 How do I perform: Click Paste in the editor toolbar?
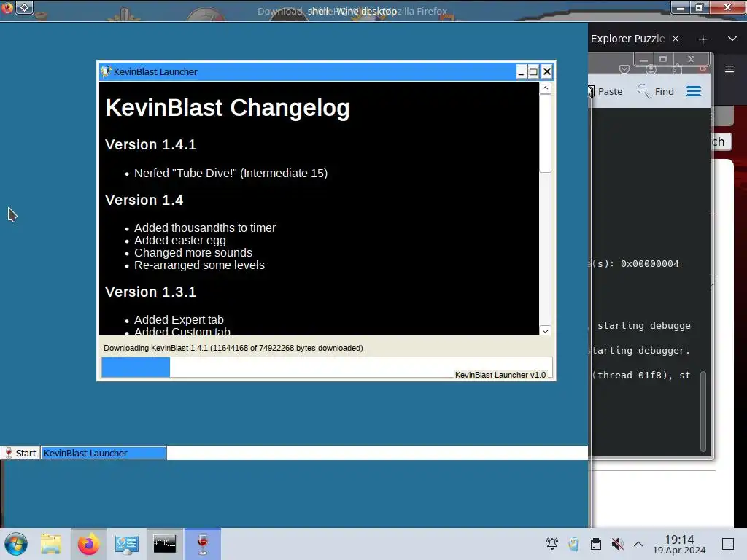click(x=605, y=91)
